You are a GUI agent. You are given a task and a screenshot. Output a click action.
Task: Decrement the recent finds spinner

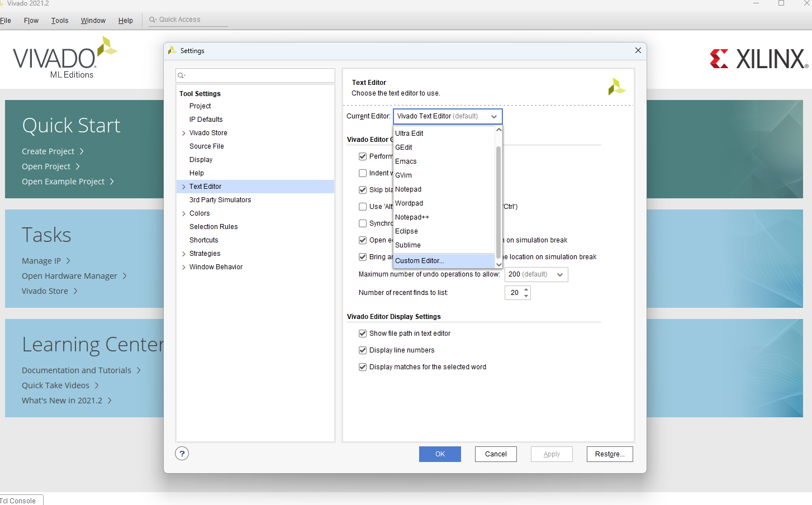tap(526, 296)
